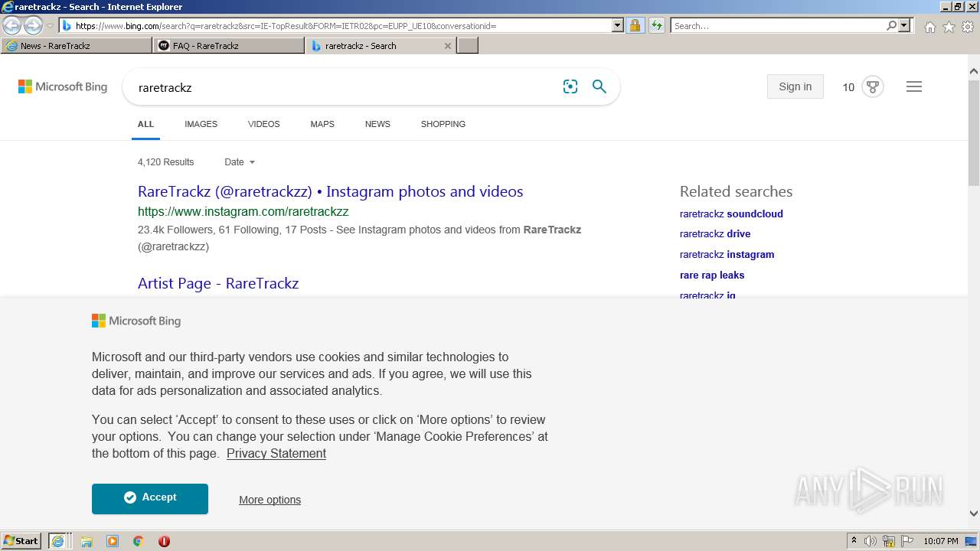This screenshot has width=980, height=551.
Task: Click the taskbar clock showing 10:07 PM
Action: (x=940, y=541)
